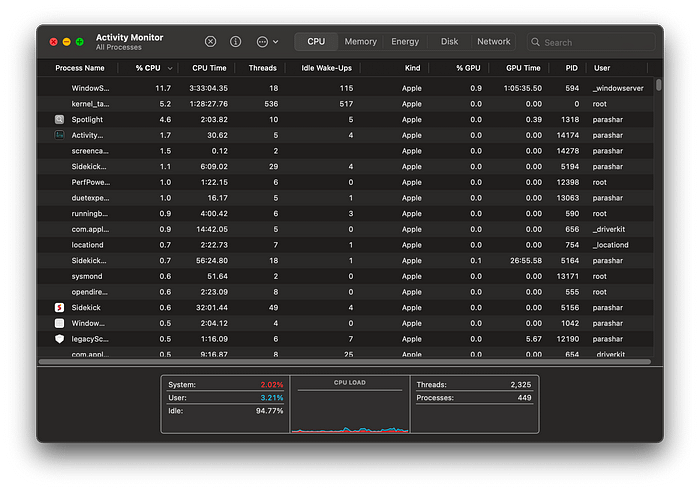Click the Idle 94.77% value
The width and height of the screenshot is (700, 491).
pyautogui.click(x=269, y=411)
